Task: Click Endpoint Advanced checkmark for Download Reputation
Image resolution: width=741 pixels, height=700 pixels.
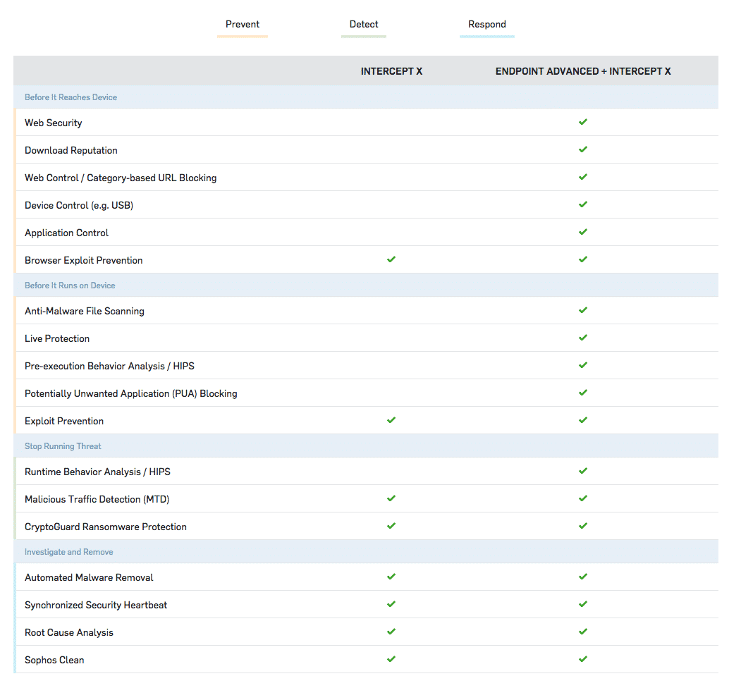Action: pyautogui.click(x=582, y=149)
